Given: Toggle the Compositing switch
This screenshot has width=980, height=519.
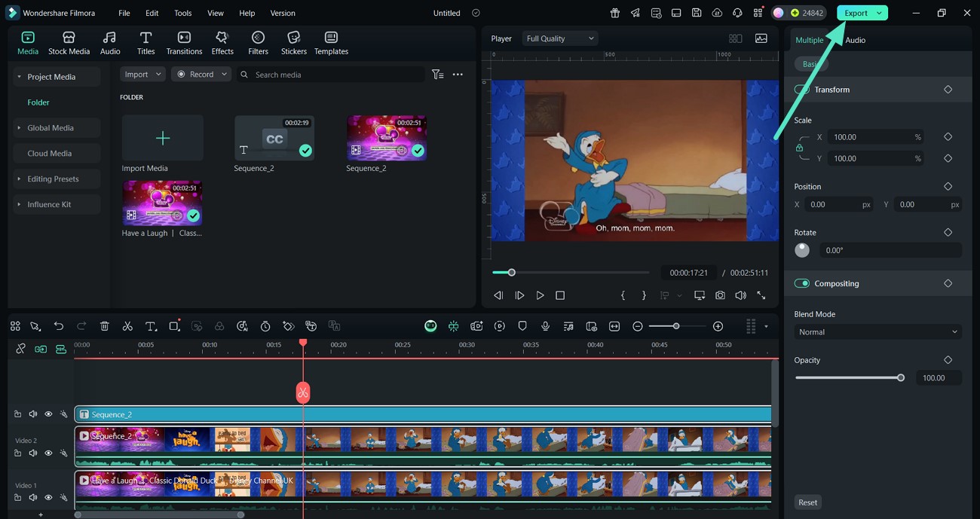Looking at the screenshot, I should pyautogui.click(x=801, y=283).
